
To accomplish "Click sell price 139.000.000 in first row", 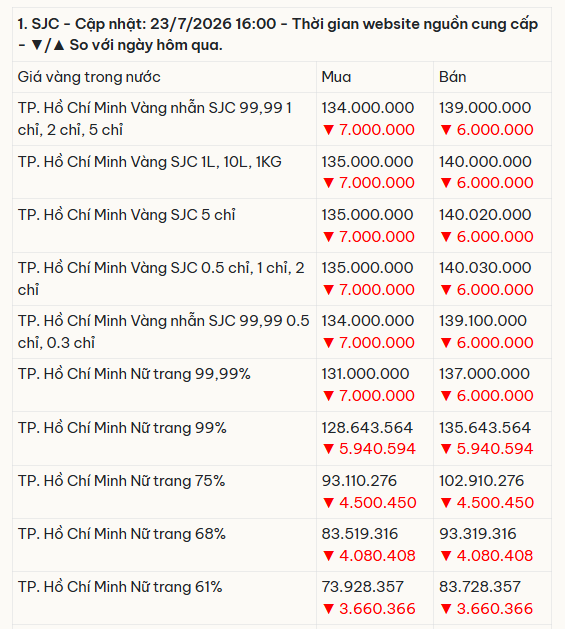I will click(485, 108).
